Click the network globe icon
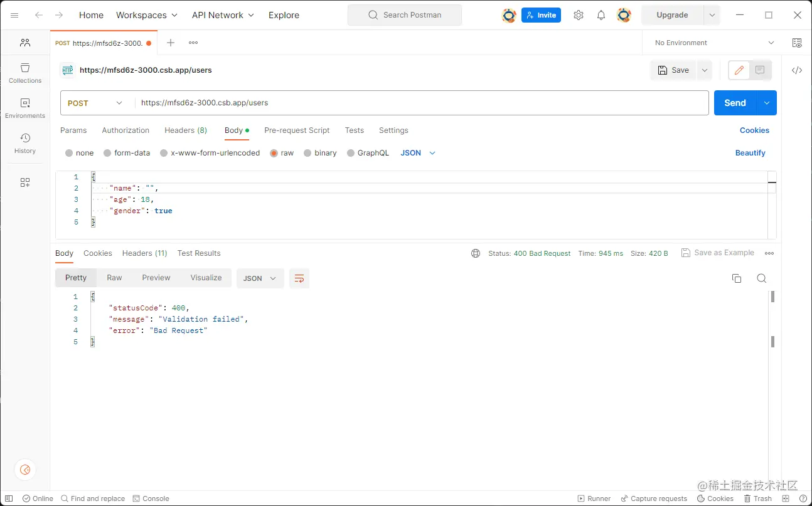812x506 pixels. point(476,253)
